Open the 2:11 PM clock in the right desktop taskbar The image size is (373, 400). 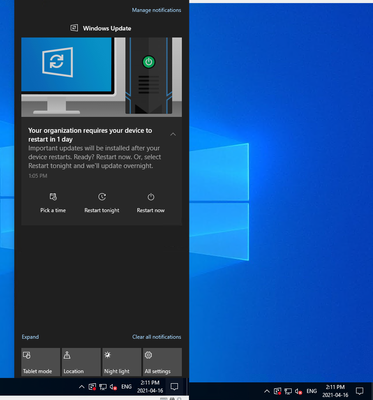pyautogui.click(x=335, y=391)
